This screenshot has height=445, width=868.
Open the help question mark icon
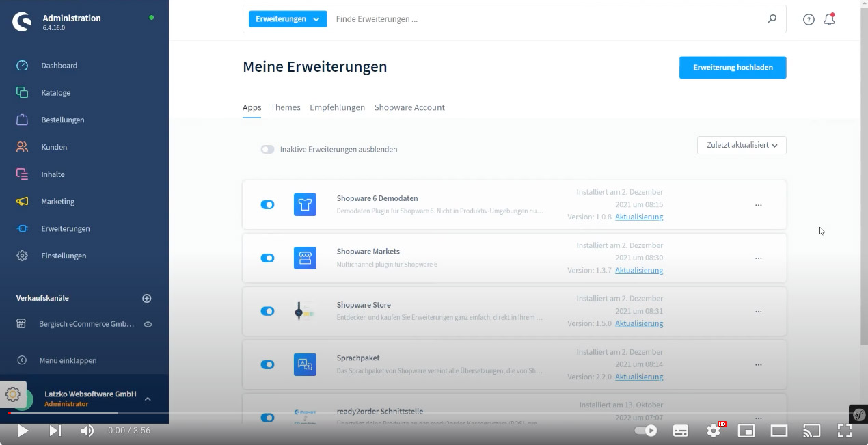809,19
